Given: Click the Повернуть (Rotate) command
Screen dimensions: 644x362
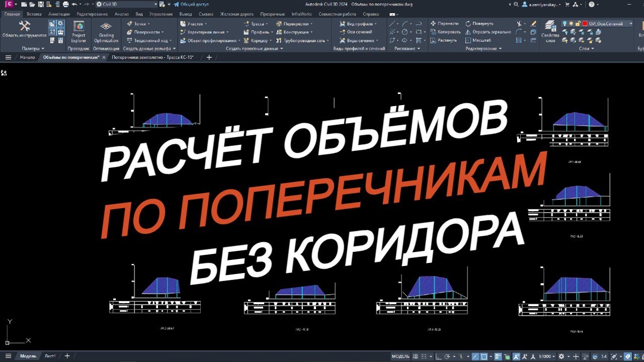Looking at the screenshot, I should coord(479,24).
